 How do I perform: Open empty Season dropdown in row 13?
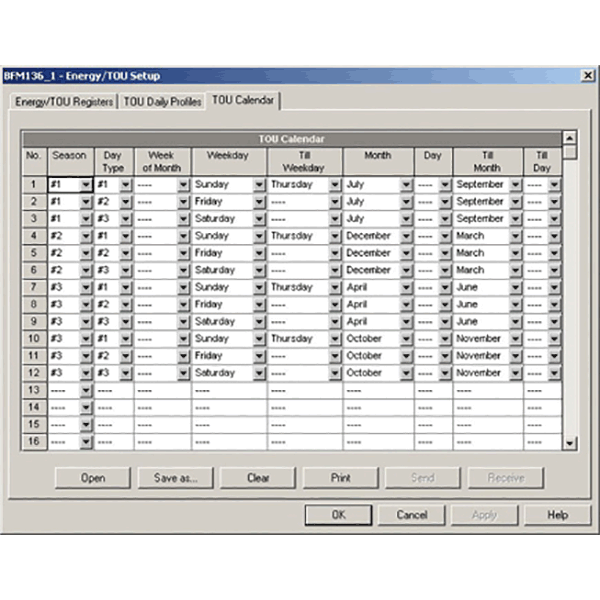tap(86, 390)
